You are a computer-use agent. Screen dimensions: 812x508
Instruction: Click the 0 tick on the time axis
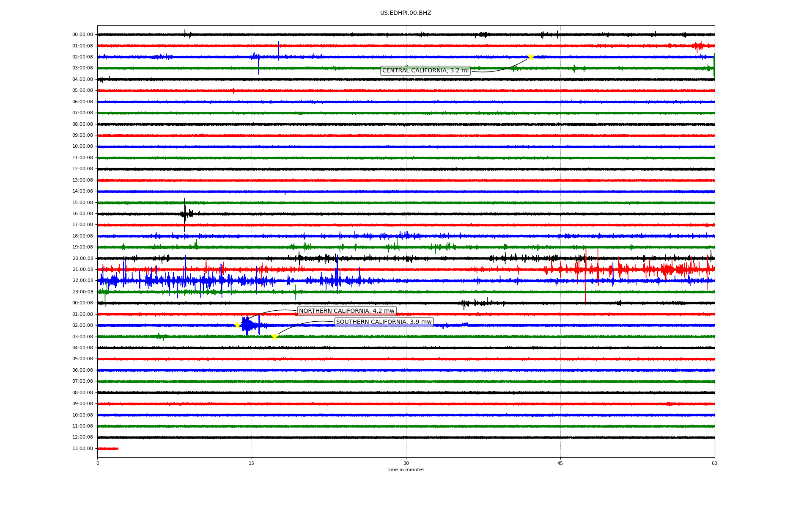point(98,463)
